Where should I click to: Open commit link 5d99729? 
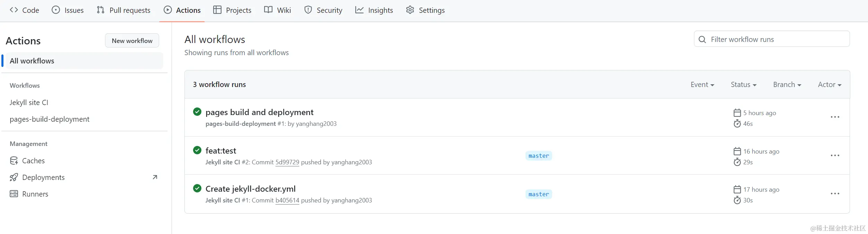287,162
